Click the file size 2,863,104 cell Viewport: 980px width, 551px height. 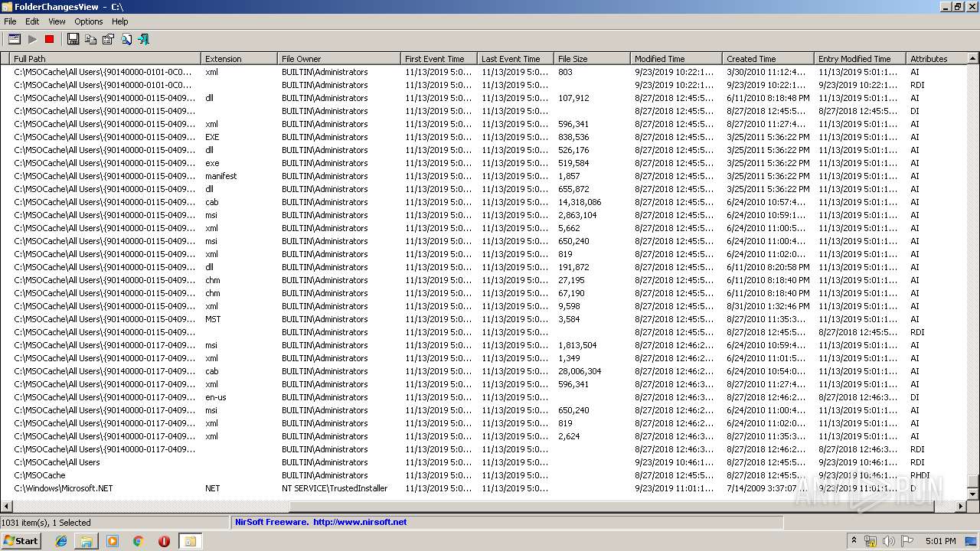click(x=577, y=215)
